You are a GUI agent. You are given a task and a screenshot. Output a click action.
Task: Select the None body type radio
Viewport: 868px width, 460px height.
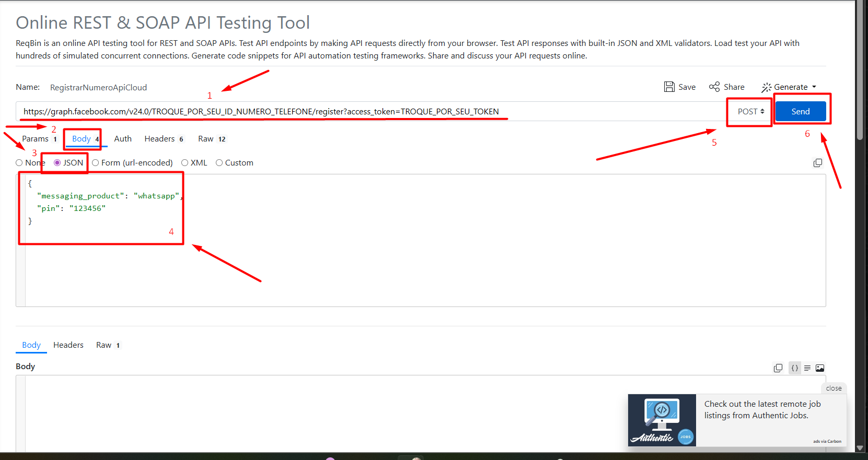[x=19, y=163]
